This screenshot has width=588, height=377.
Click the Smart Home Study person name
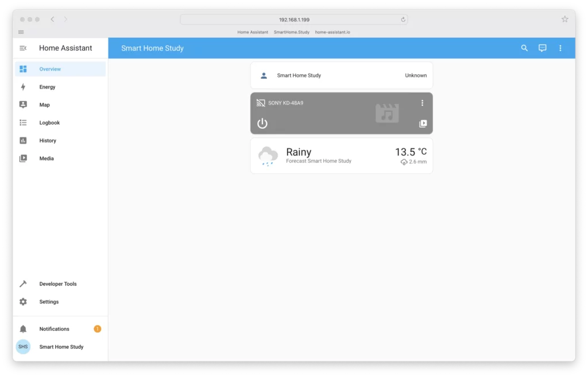(299, 75)
